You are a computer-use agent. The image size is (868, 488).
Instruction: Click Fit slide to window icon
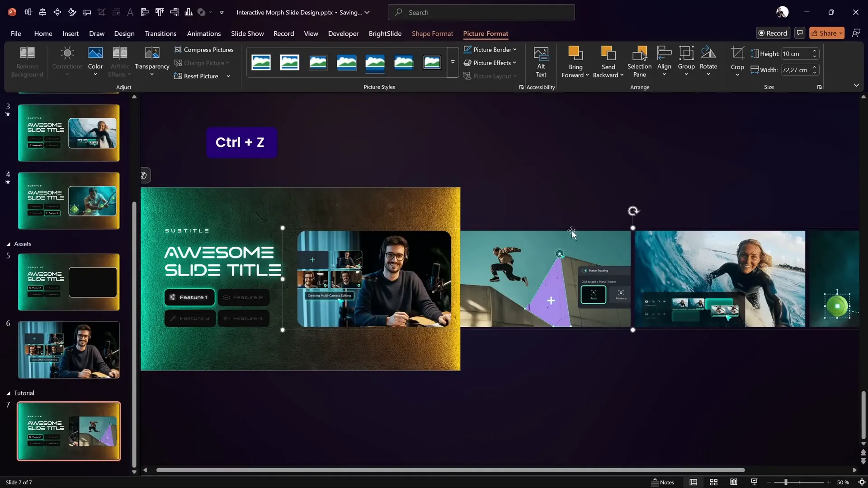pos(862,482)
